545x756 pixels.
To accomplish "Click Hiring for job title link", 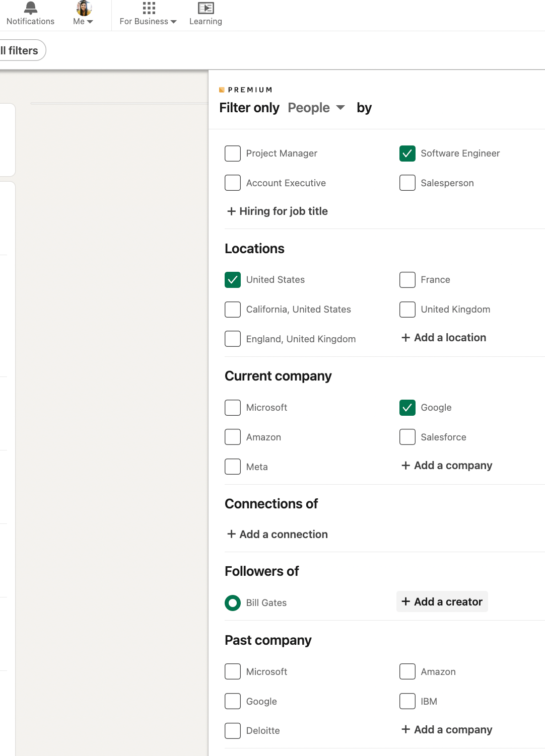I will click(x=278, y=211).
